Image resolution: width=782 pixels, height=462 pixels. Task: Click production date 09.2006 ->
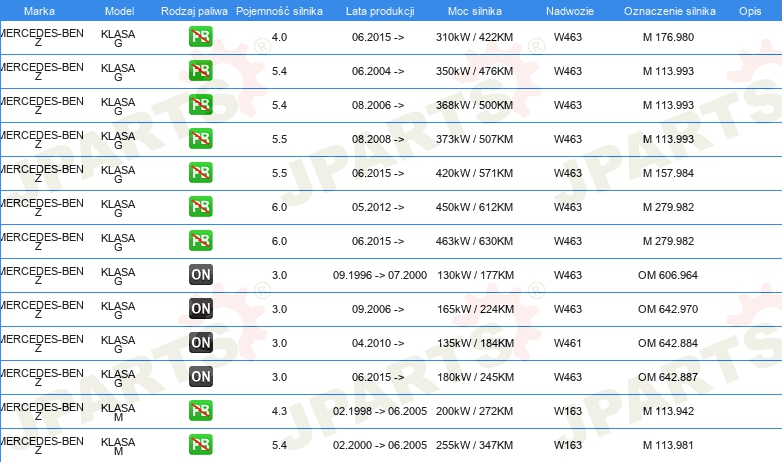(378, 309)
